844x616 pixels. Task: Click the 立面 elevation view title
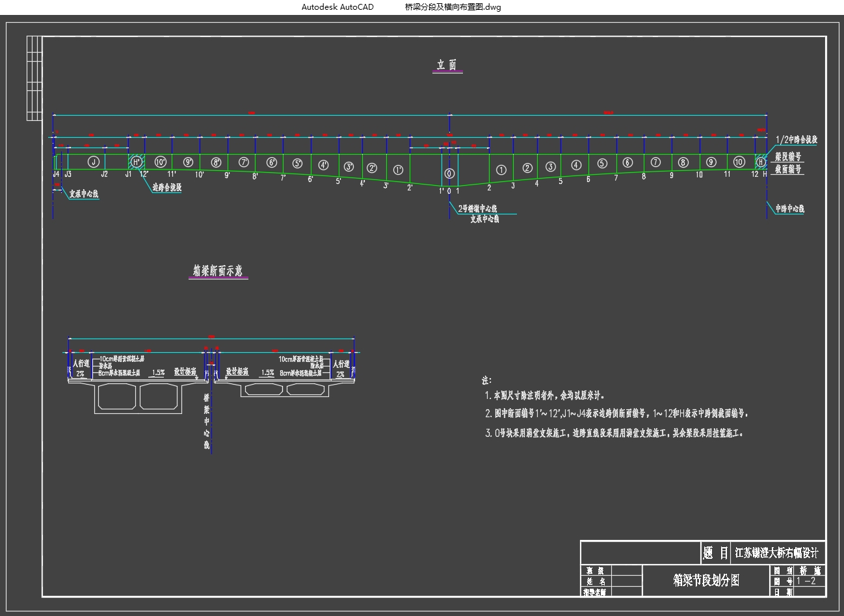pos(447,65)
